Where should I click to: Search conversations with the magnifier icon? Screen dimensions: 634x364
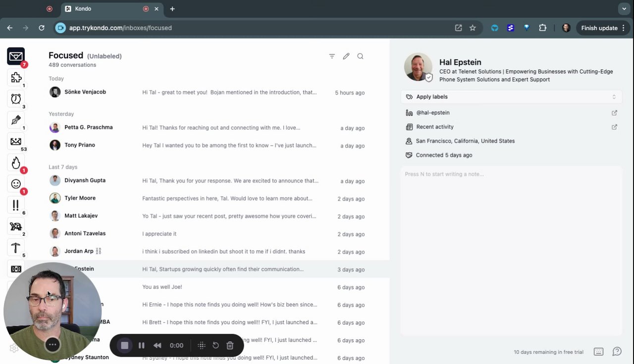coord(361,56)
